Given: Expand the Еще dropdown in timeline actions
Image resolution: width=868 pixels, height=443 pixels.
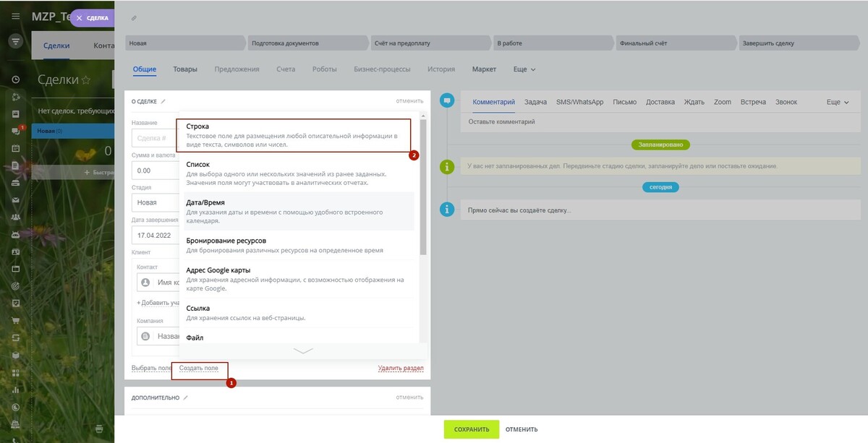Looking at the screenshot, I should [x=838, y=103].
